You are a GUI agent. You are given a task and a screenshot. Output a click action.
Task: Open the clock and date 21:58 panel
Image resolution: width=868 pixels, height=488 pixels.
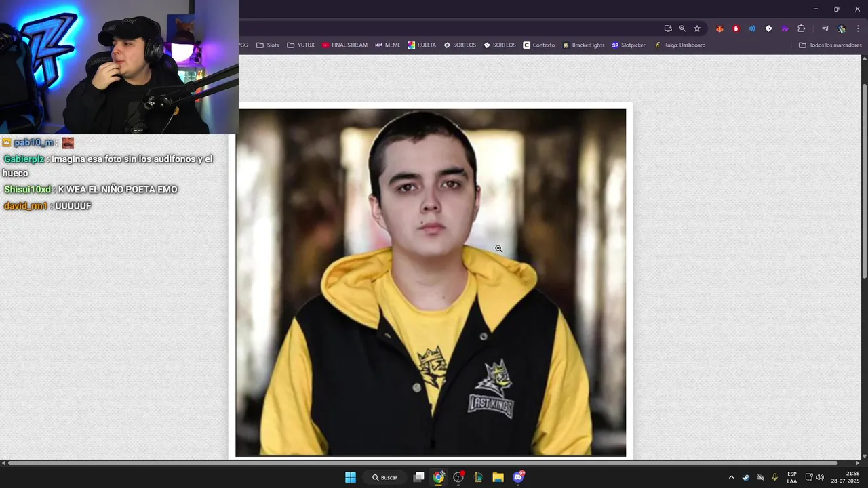(x=845, y=477)
